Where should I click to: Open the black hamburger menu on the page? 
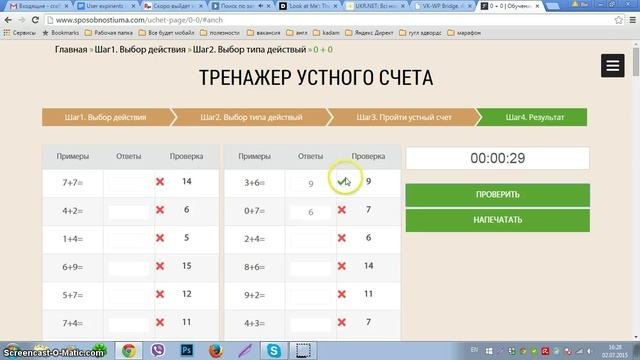612,65
